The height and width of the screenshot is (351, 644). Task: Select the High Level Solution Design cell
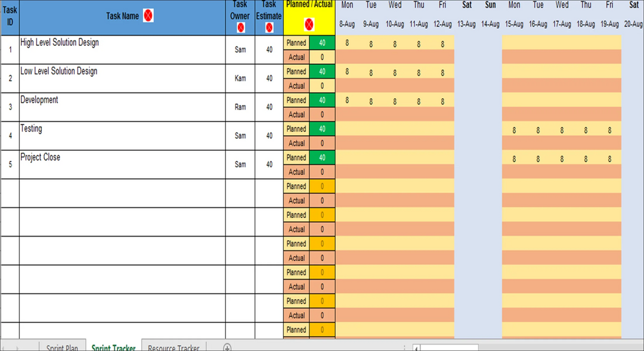[x=122, y=49]
